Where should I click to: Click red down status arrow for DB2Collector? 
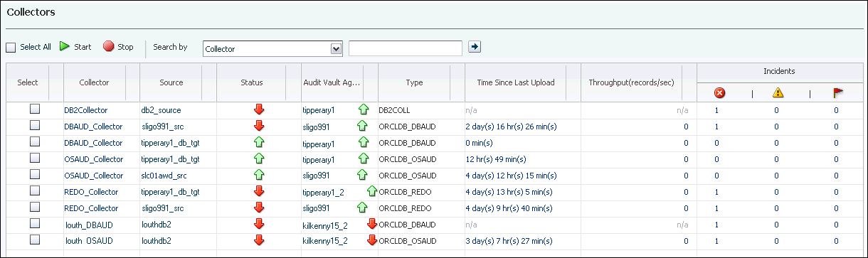(259, 109)
